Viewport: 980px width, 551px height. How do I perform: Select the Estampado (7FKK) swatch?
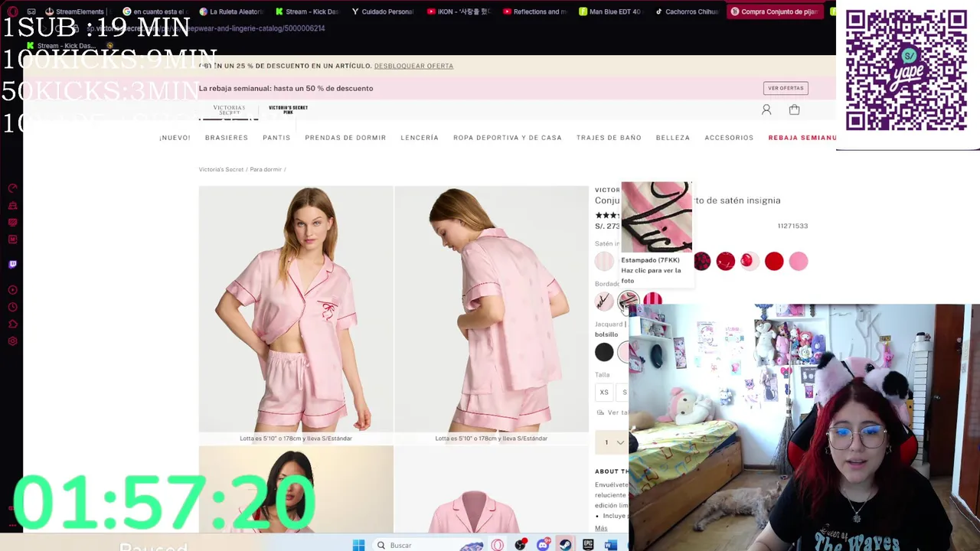[629, 302]
